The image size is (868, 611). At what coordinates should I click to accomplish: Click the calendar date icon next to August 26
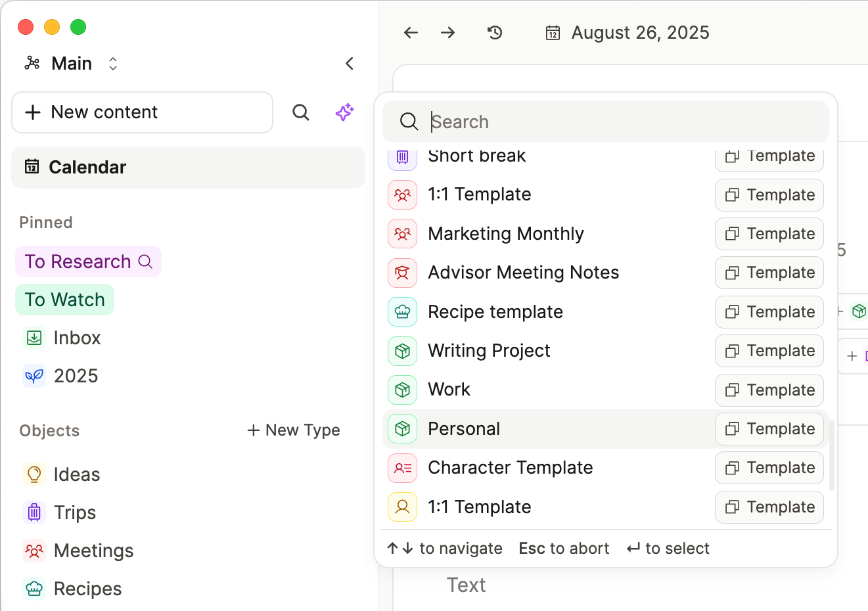click(553, 32)
